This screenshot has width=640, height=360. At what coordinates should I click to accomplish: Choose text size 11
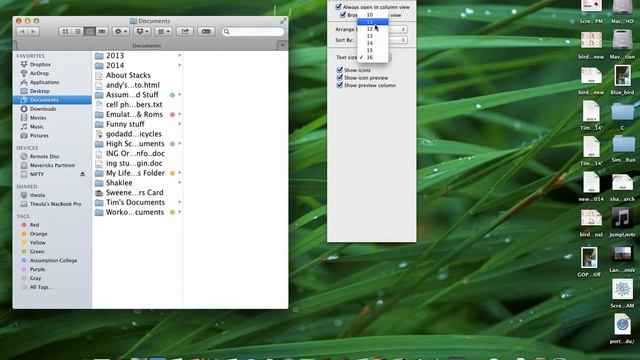[x=372, y=22]
